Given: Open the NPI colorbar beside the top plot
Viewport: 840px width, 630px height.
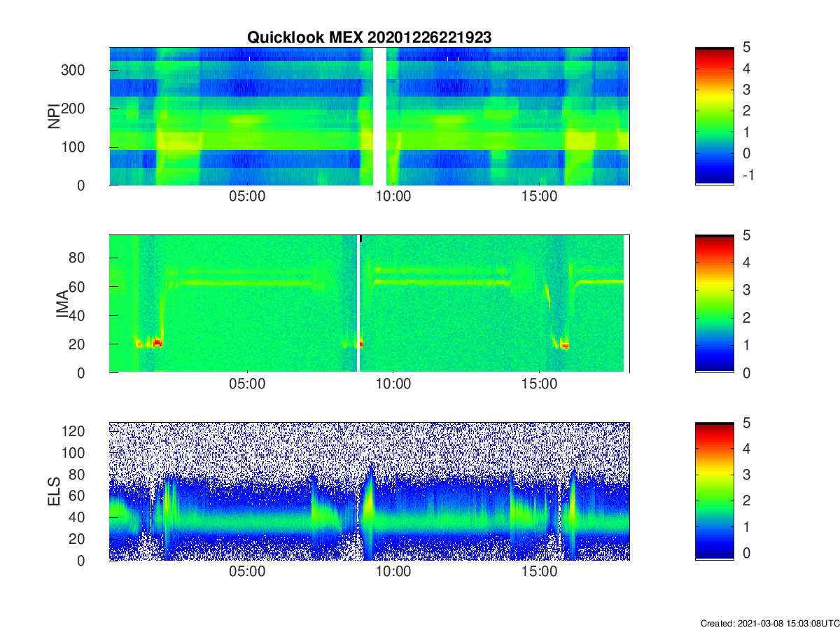Looking at the screenshot, I should point(715,116).
